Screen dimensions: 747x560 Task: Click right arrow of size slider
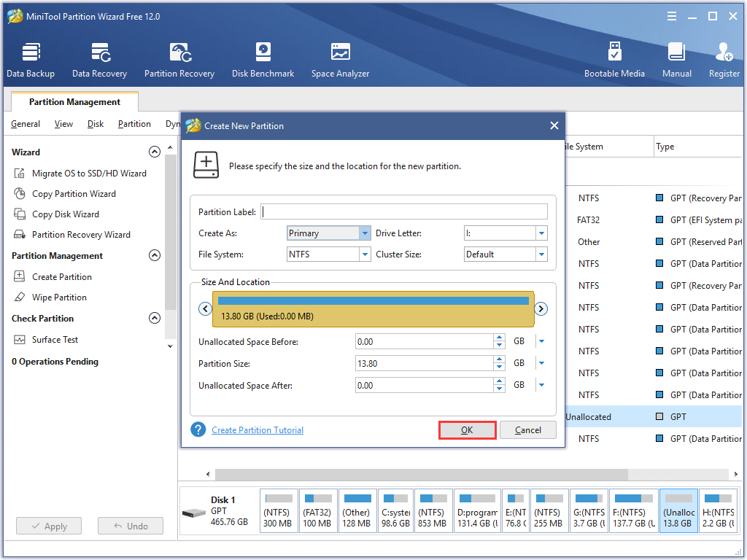[x=541, y=308]
